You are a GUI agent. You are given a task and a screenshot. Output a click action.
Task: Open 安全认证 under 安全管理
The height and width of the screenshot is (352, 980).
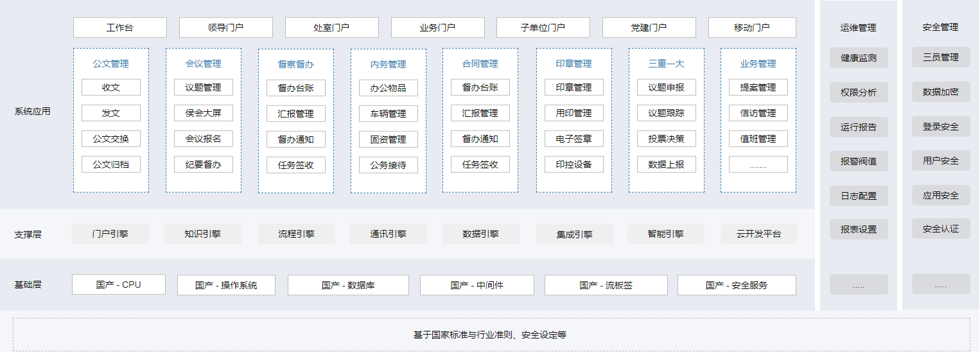point(940,228)
